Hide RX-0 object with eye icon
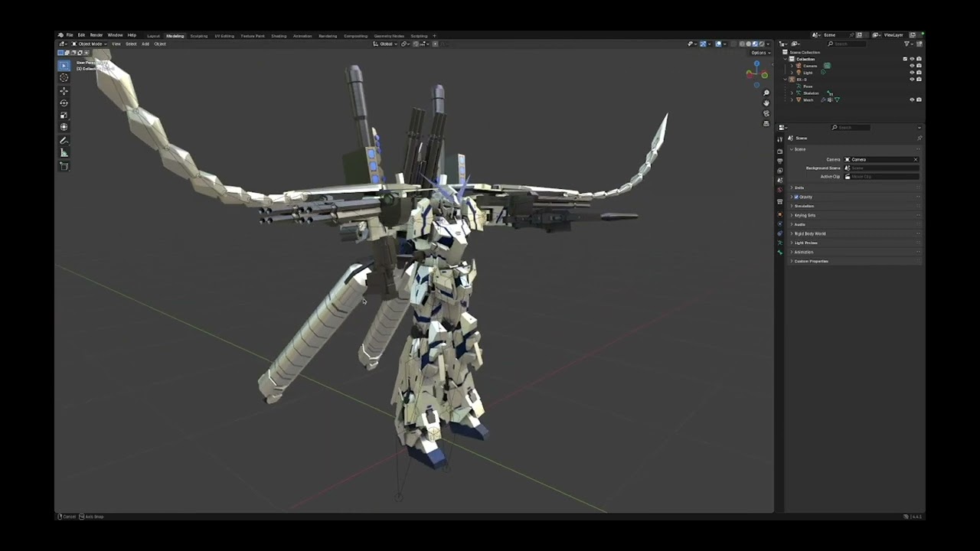The height and width of the screenshot is (551, 980). coord(912,80)
